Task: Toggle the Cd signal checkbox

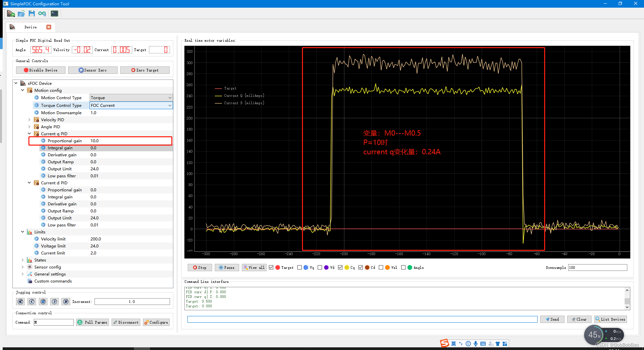Action: point(360,268)
